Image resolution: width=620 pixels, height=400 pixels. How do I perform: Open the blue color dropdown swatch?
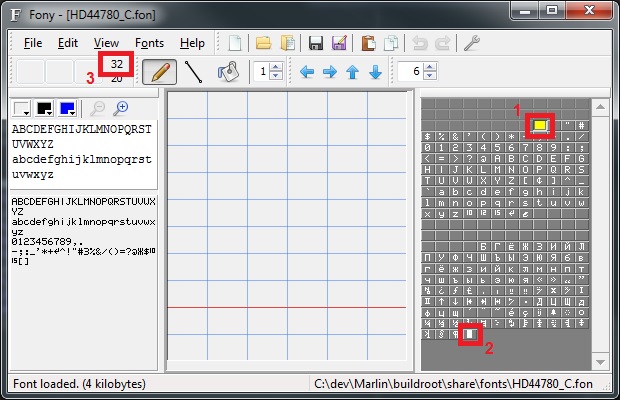point(69,108)
